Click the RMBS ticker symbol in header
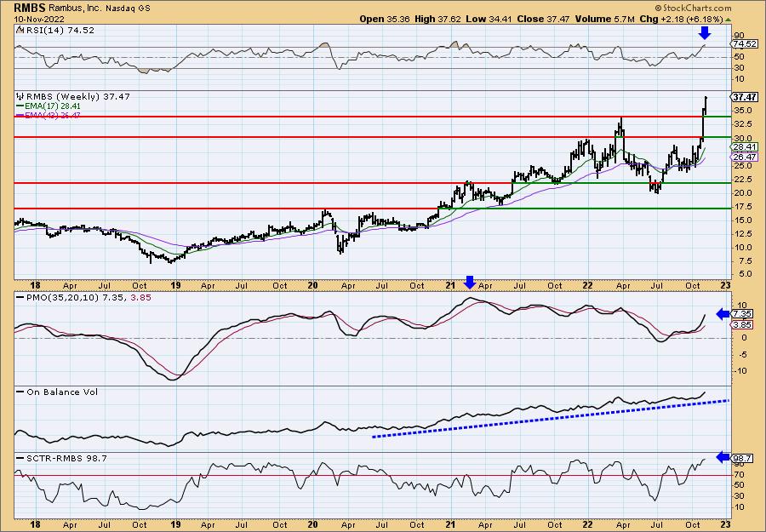The height and width of the screenshot is (532, 766). point(30,9)
